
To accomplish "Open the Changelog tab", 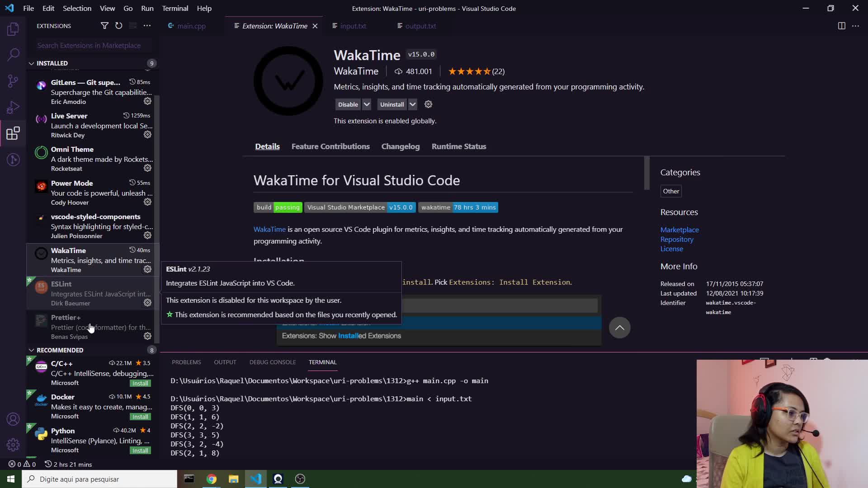I will click(401, 146).
